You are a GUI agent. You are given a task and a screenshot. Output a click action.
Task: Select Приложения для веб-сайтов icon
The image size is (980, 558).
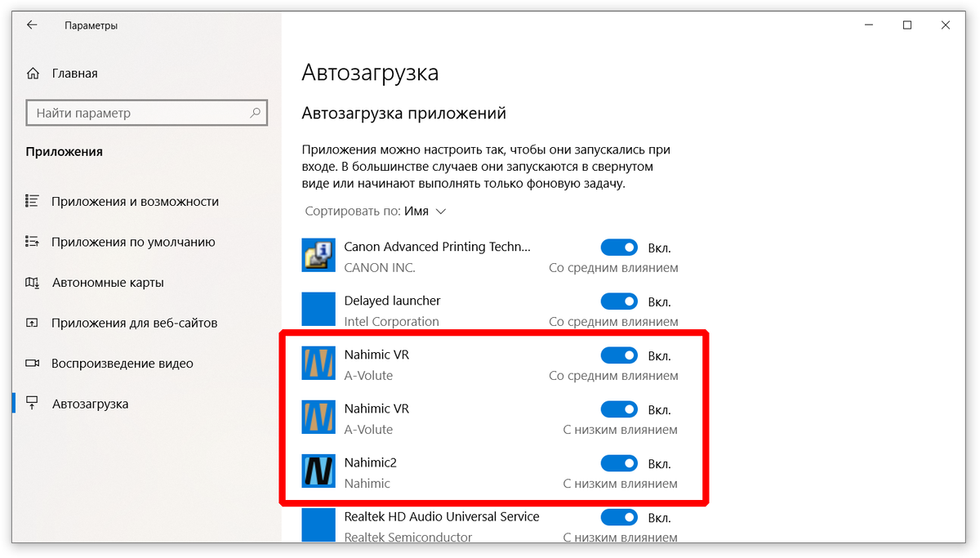pos(33,323)
